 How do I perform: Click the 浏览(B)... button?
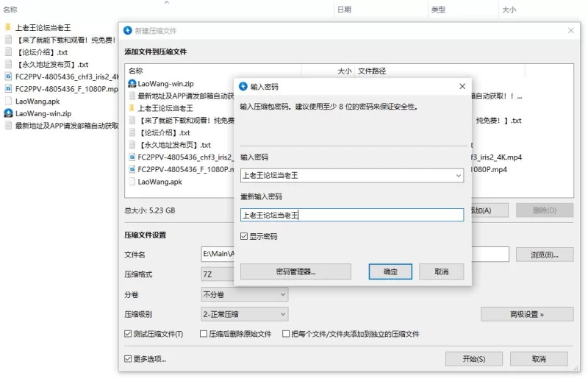click(545, 255)
